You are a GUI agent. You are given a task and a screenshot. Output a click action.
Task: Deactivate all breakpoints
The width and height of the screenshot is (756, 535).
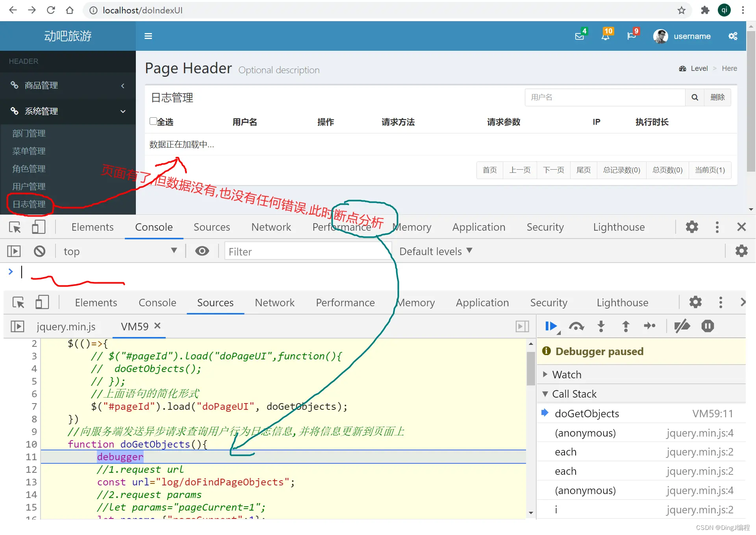682,326
